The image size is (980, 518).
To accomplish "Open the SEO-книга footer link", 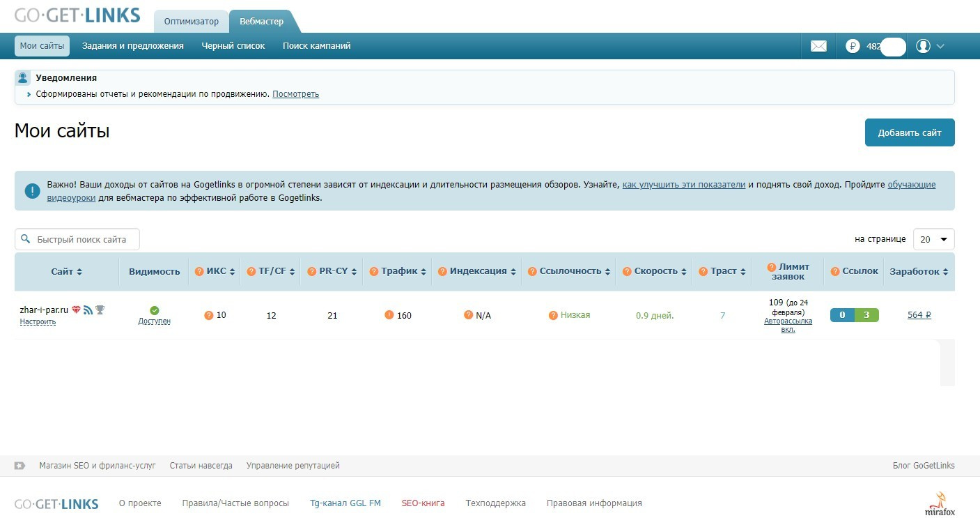I will (423, 503).
